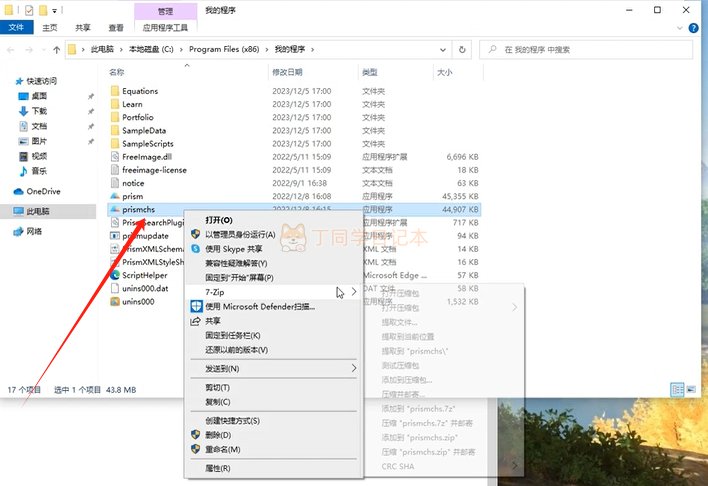Select the ScriptHelper Edge icon
Viewport: 708px width, 486px height.
click(115, 275)
